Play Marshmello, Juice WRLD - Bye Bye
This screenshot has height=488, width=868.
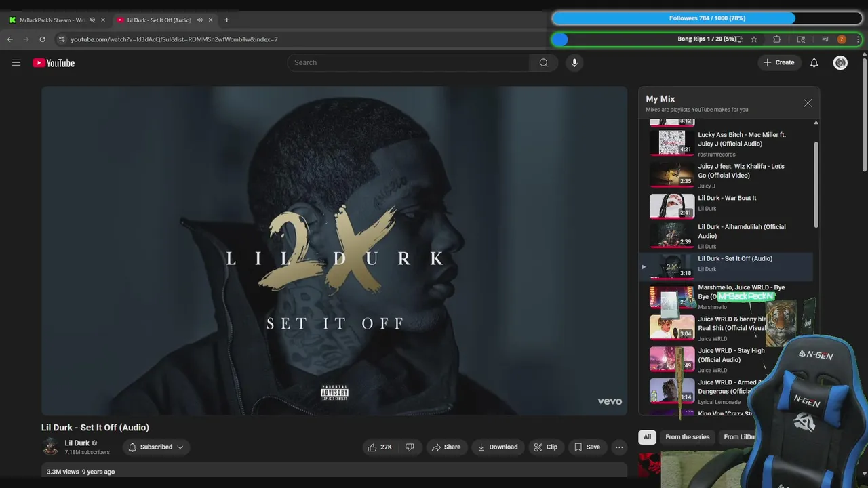pos(726,296)
